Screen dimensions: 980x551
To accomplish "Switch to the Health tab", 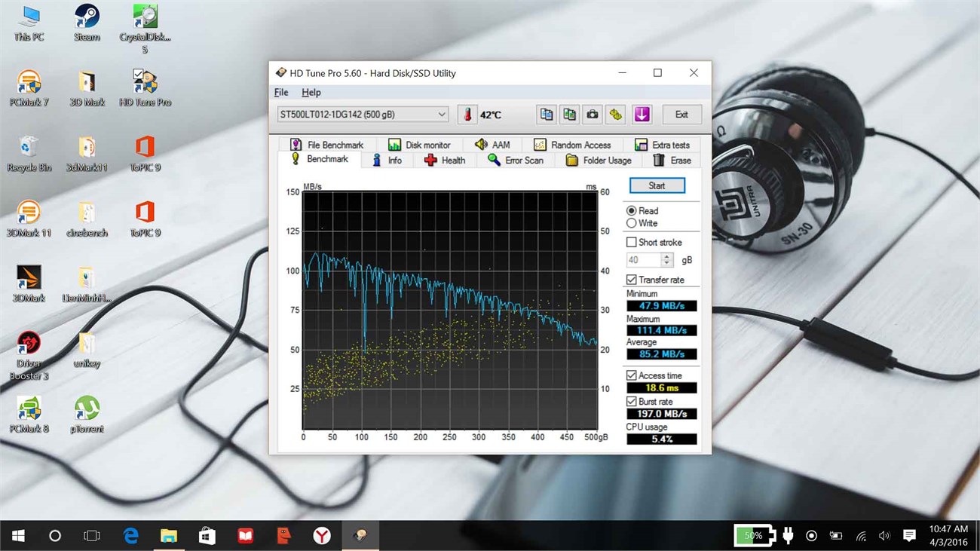I will click(x=445, y=161).
